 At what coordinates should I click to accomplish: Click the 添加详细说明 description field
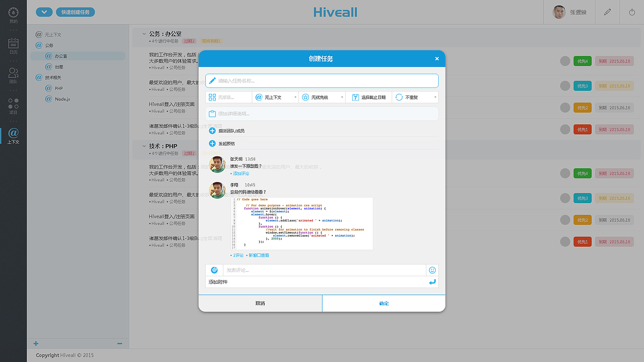322,114
